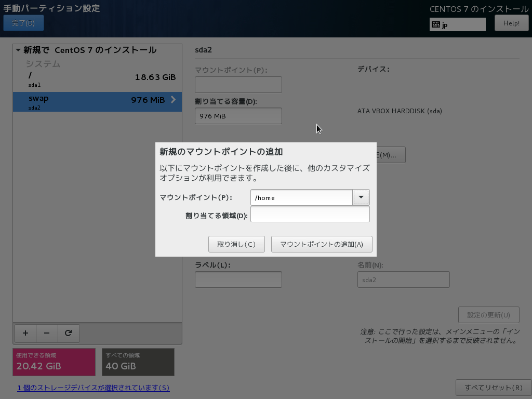532x399 pixels.
Task: Expand the /home mount point dropdown
Action: 361,197
